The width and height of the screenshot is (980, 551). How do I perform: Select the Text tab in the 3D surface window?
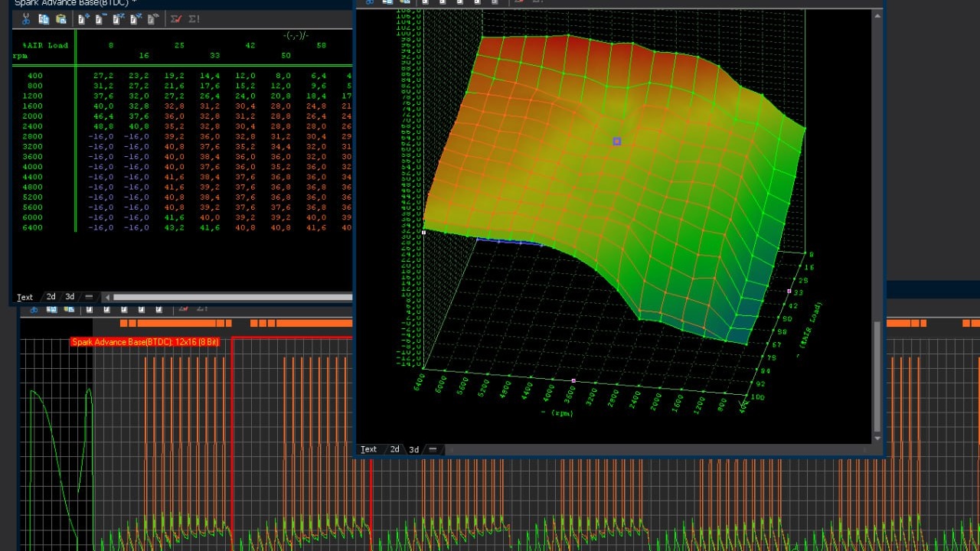point(368,449)
